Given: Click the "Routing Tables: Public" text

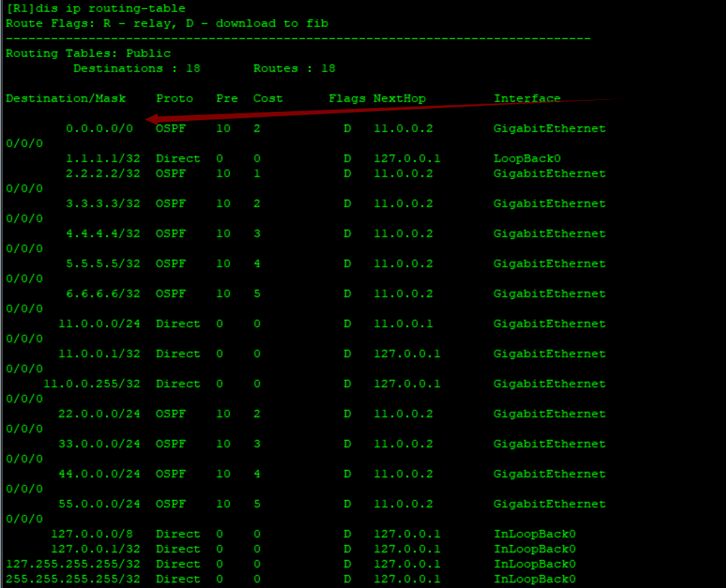Looking at the screenshot, I should (x=88, y=54).
